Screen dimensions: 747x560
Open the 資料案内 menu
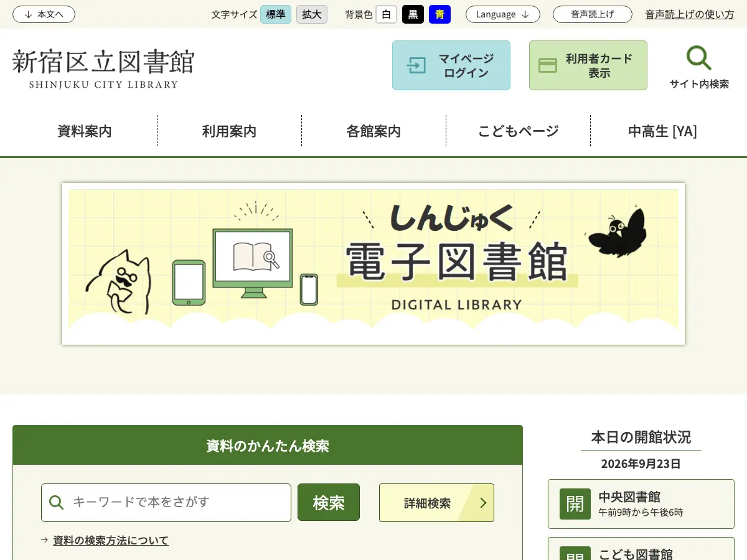click(x=85, y=131)
